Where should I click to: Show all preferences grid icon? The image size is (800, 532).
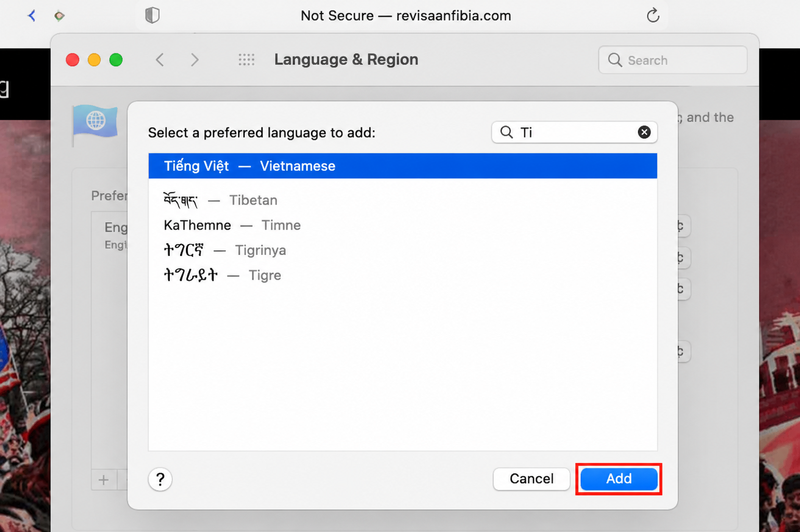tap(246, 60)
